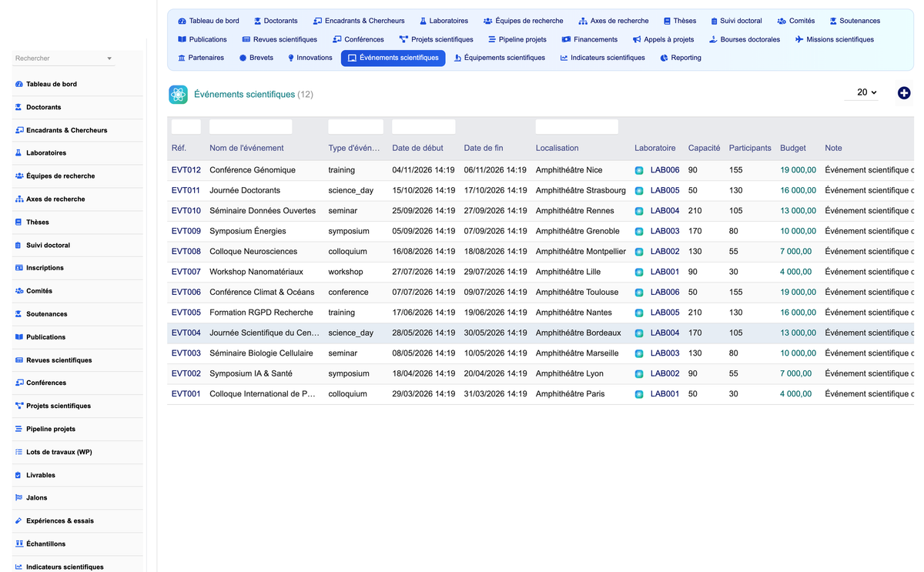Click the Équipes de recherche icon in sidebar
Image resolution: width=924 pixels, height=572 pixels.
coord(18,176)
